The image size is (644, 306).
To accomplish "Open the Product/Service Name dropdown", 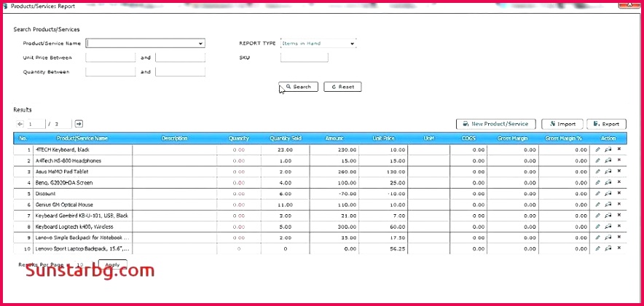I will coord(200,44).
